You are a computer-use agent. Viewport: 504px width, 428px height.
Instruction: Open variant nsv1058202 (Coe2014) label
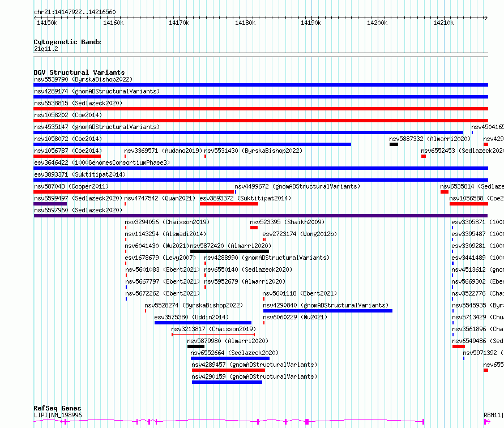point(68,115)
